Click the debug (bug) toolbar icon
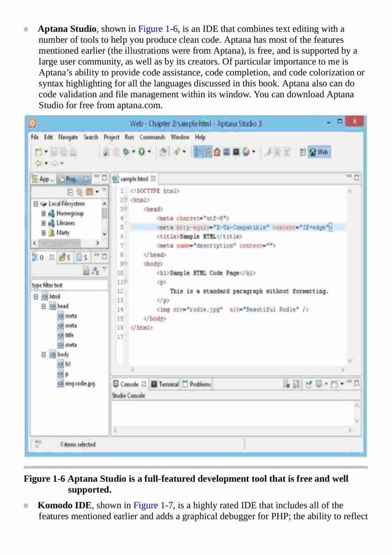The height and width of the screenshot is (555, 392). coord(126,152)
